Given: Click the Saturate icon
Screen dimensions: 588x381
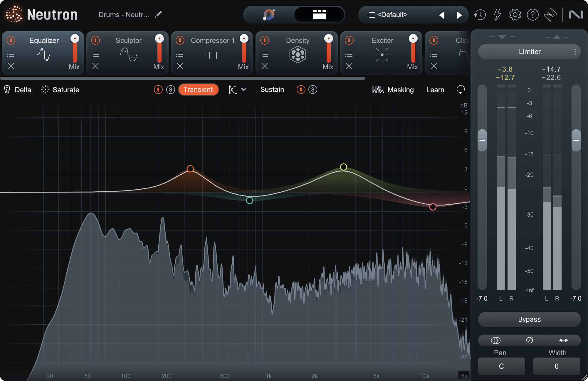Looking at the screenshot, I should point(45,90).
